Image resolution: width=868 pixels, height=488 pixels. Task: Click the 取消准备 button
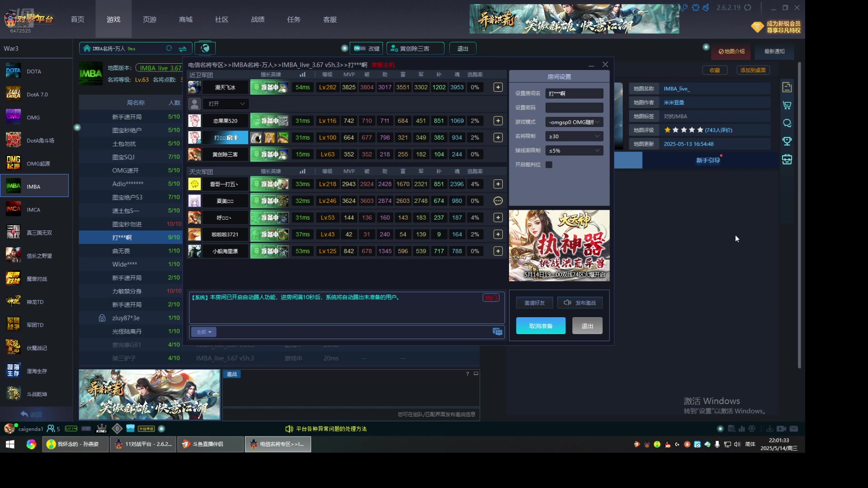tap(541, 326)
